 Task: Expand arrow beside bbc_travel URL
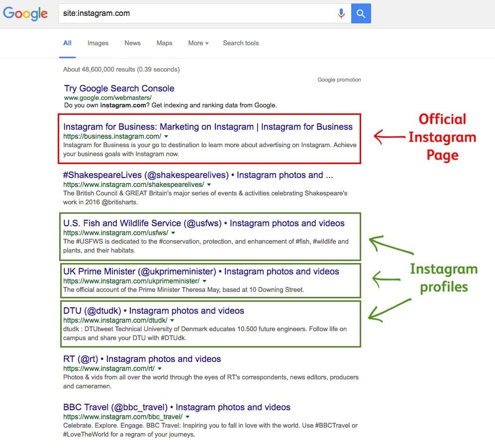tap(188, 417)
